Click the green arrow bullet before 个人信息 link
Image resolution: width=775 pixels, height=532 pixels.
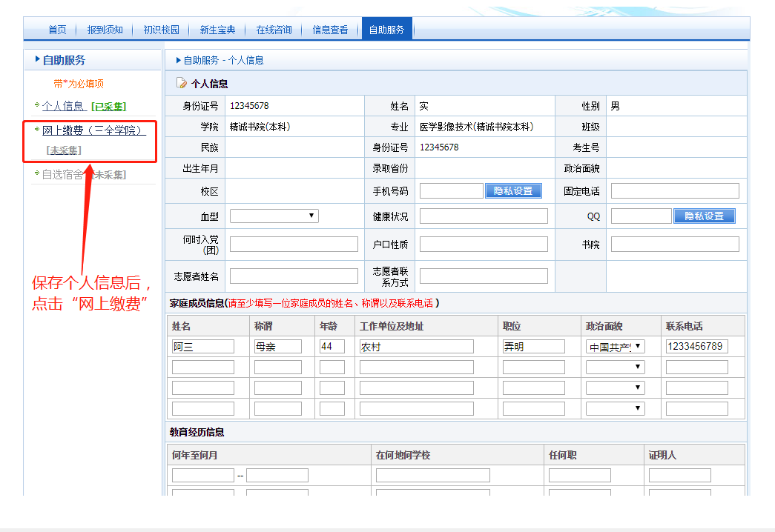click(x=37, y=106)
